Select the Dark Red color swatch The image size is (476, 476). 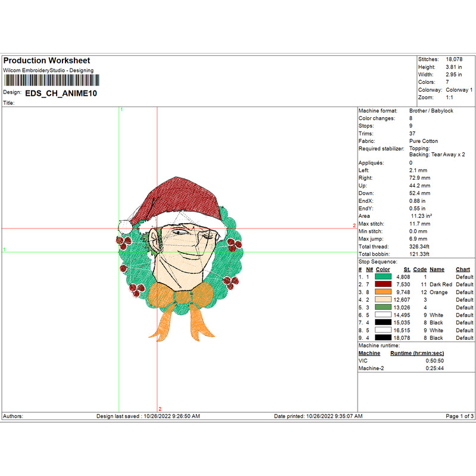click(384, 285)
